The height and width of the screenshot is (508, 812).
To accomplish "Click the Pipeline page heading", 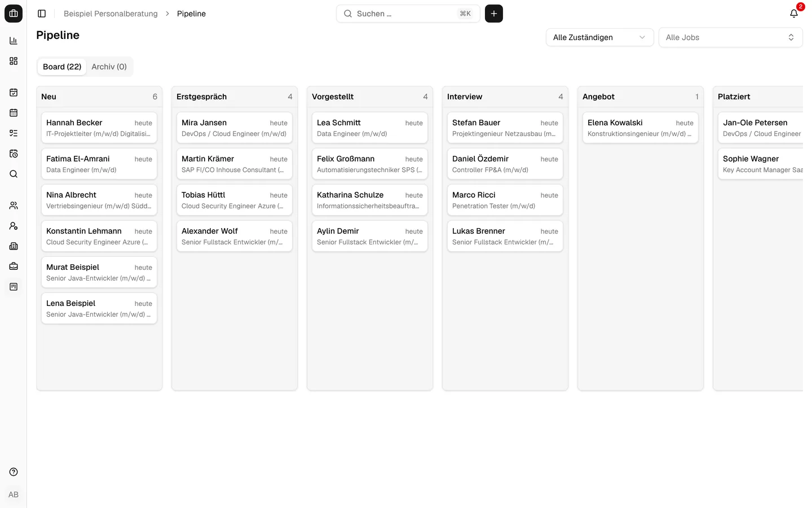I will pyautogui.click(x=58, y=35).
